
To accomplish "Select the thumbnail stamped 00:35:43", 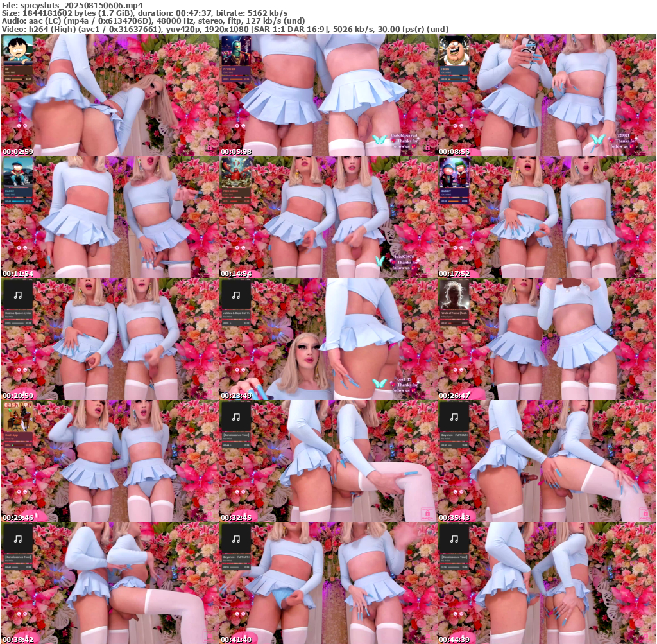I will coord(547,461).
